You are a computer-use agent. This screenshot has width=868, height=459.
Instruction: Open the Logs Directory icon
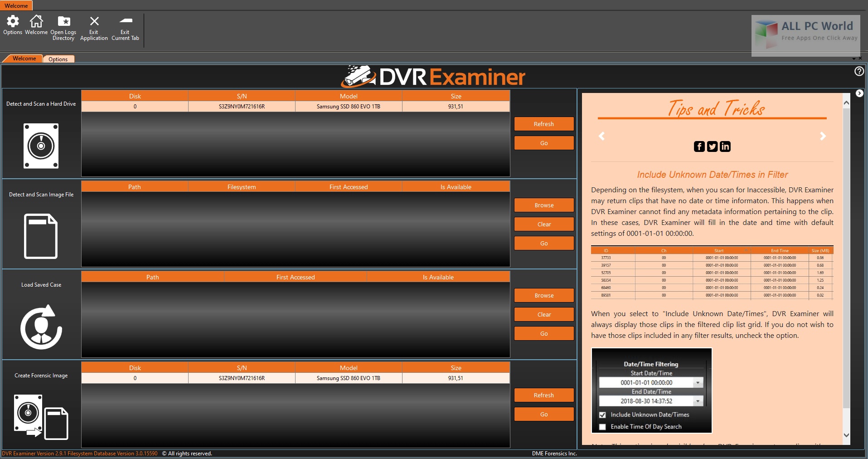coord(63,21)
